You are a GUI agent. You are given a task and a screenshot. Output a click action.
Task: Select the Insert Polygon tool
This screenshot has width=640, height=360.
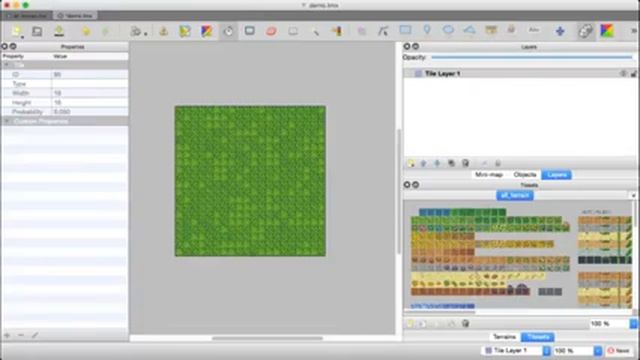click(469, 30)
